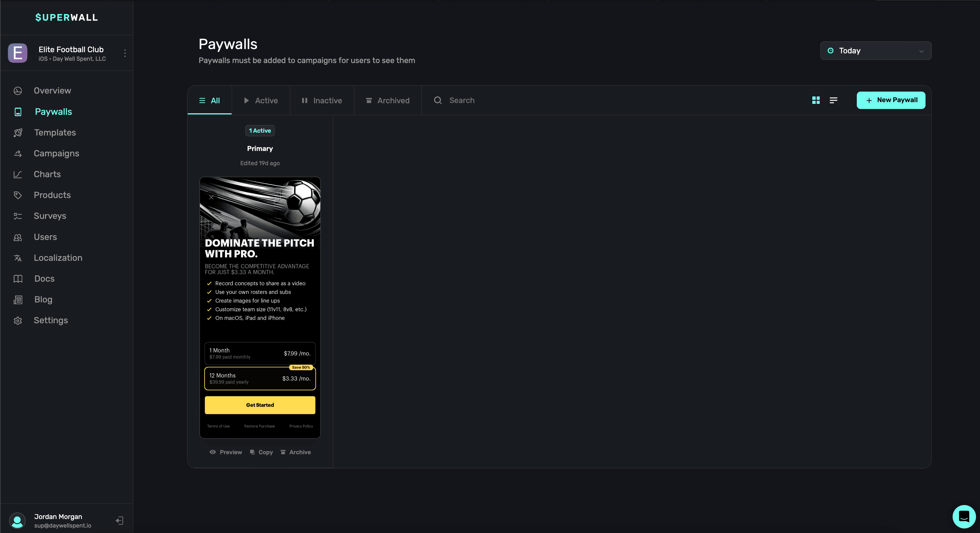Click the log out icon
The height and width of the screenshot is (533, 980).
(x=119, y=520)
